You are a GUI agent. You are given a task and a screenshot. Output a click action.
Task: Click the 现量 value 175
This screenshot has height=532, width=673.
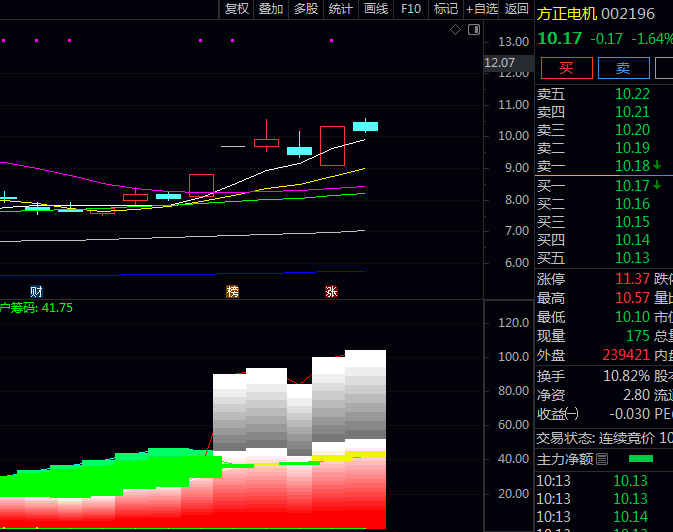638,336
